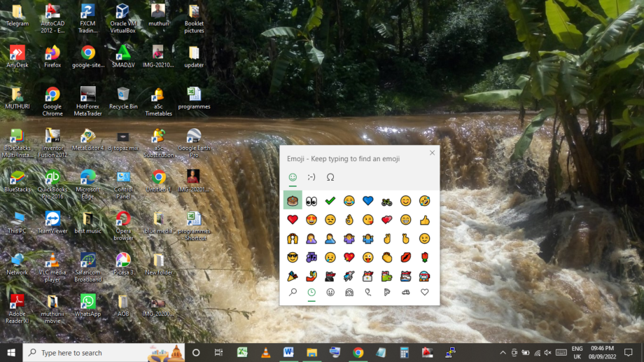Pick the rolling on floor laughing emoji
Viewport: 644px width, 362px height.
[x=425, y=201]
